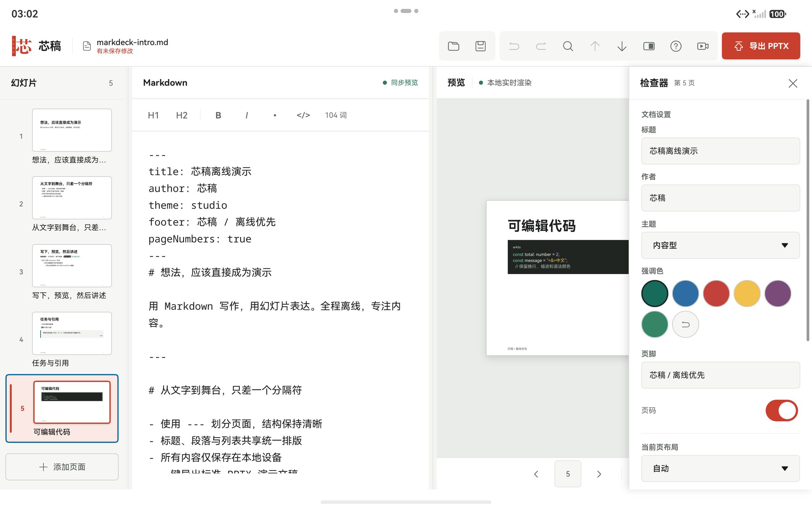Click the markdeck-intro.md file name
The width and height of the screenshot is (812, 508).
[132, 42]
